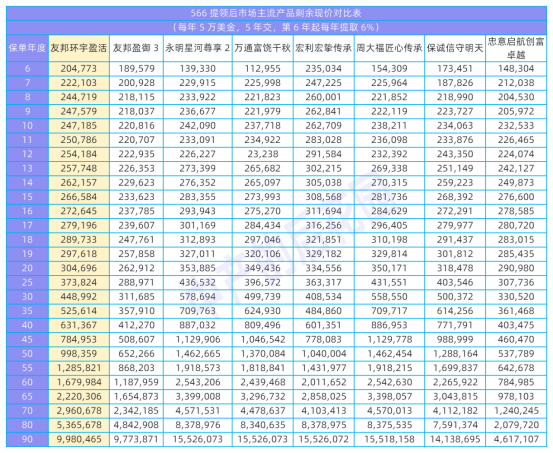The image size is (553, 453).
Task: Click policy year 90 row label
Action: click(28, 440)
